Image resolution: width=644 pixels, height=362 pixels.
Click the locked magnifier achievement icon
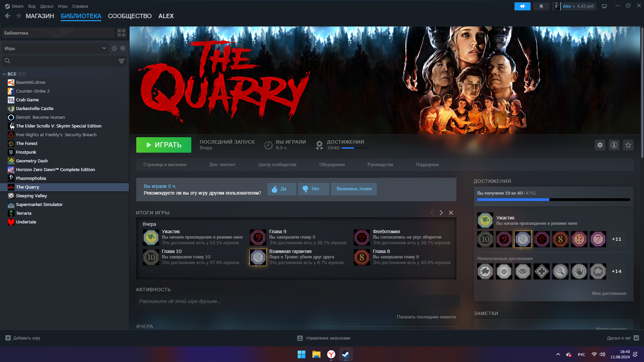[560, 271]
